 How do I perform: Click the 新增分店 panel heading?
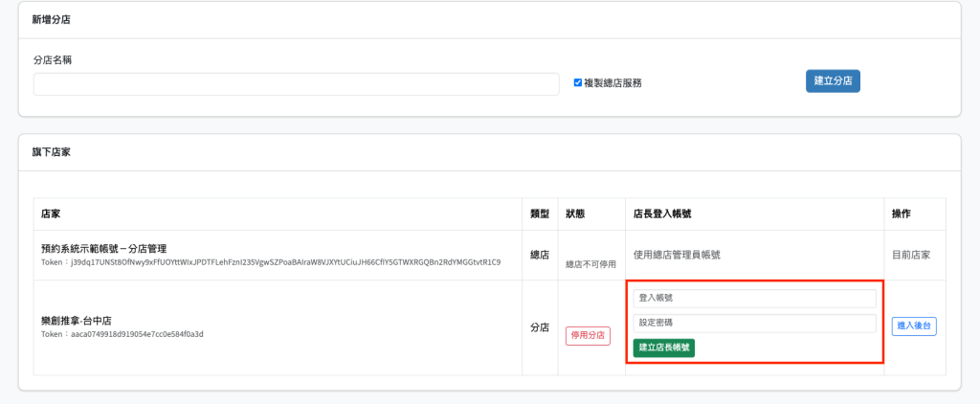(52, 20)
